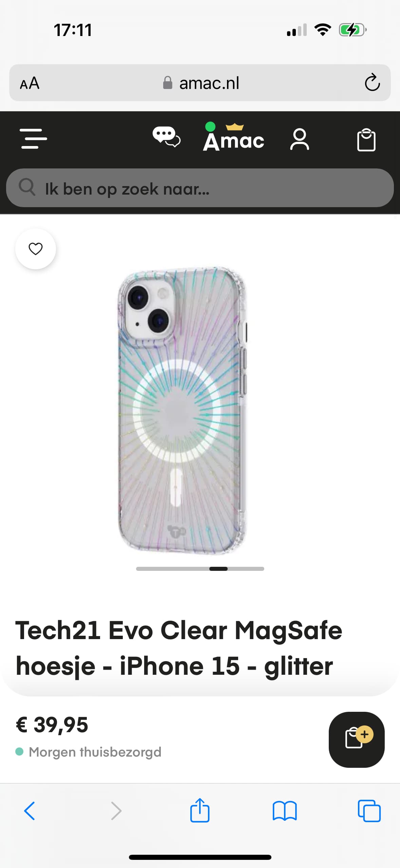Go to the Amac logo homepage
The image size is (400, 868).
tap(234, 137)
